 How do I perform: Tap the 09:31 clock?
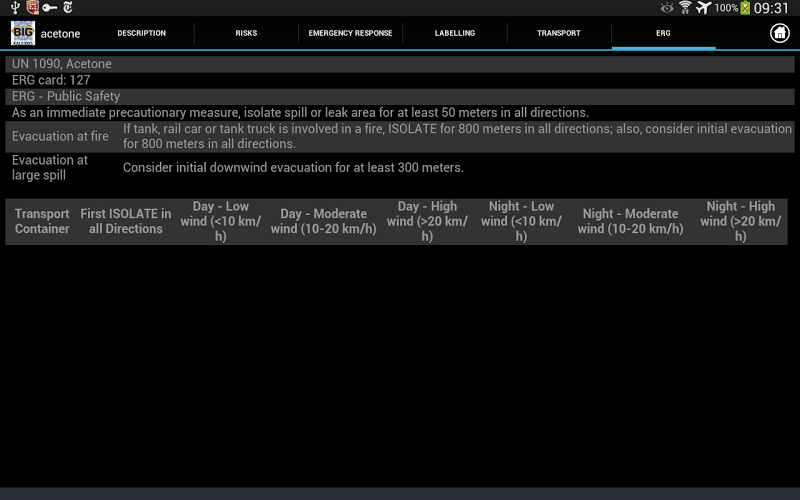[771, 8]
